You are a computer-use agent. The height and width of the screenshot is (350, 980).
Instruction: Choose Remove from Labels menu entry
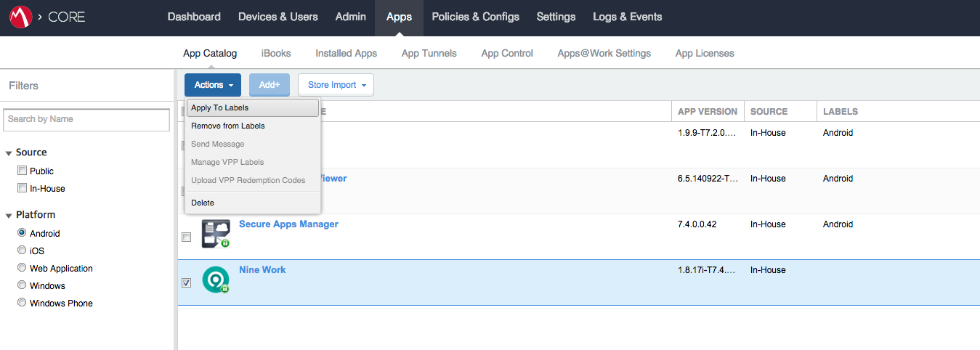(252, 126)
